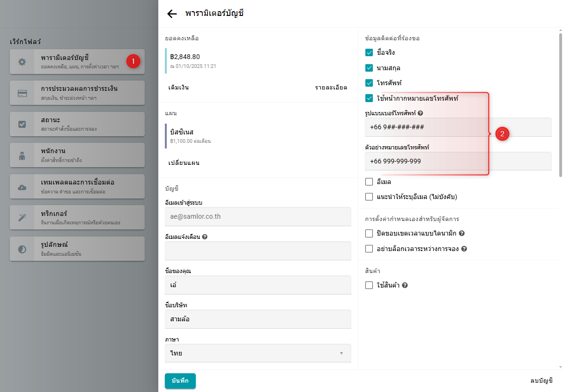Click the checkmark status icon
This screenshot has height=392, width=563.
[x=22, y=125]
